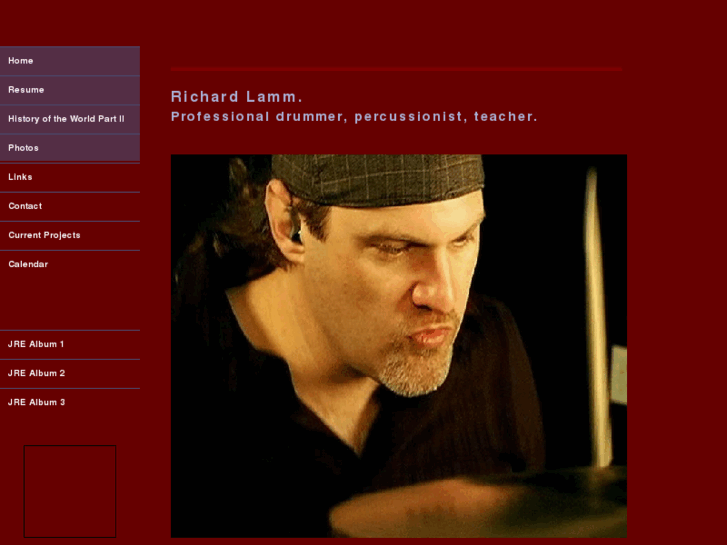
Task: Click the horizontal rule above the heading
Action: [x=396, y=69]
